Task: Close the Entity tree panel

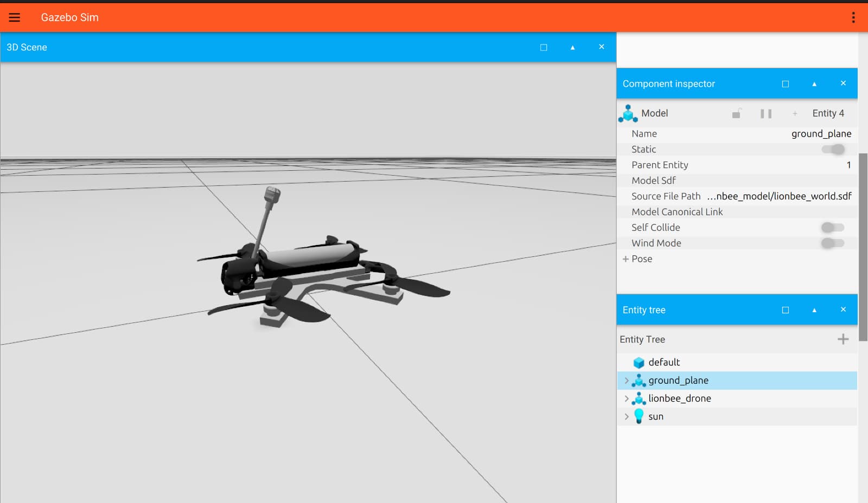Action: (x=843, y=309)
